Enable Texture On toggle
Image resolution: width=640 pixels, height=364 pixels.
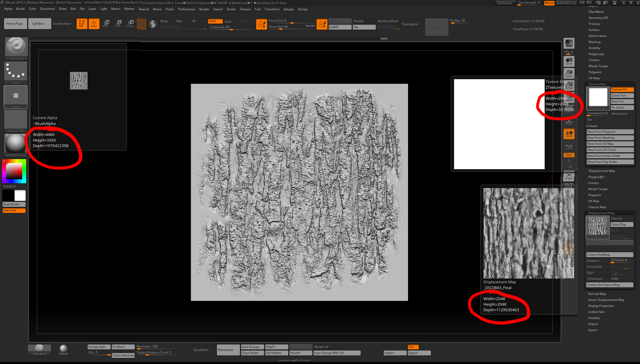point(619,89)
